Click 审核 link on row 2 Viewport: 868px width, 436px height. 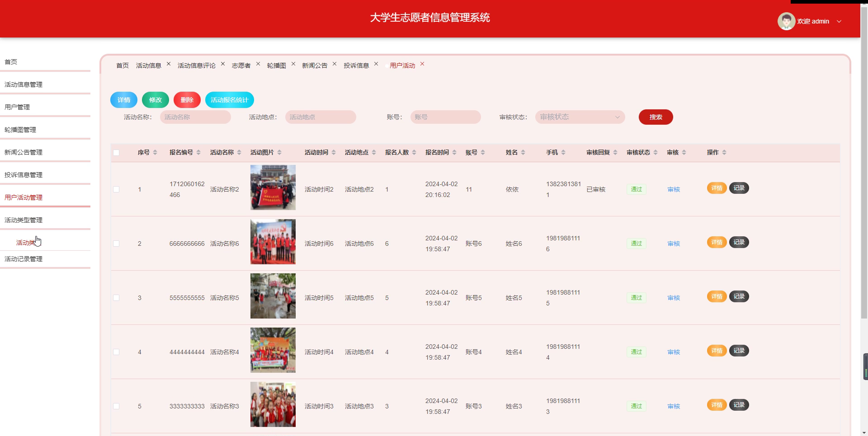pyautogui.click(x=673, y=243)
